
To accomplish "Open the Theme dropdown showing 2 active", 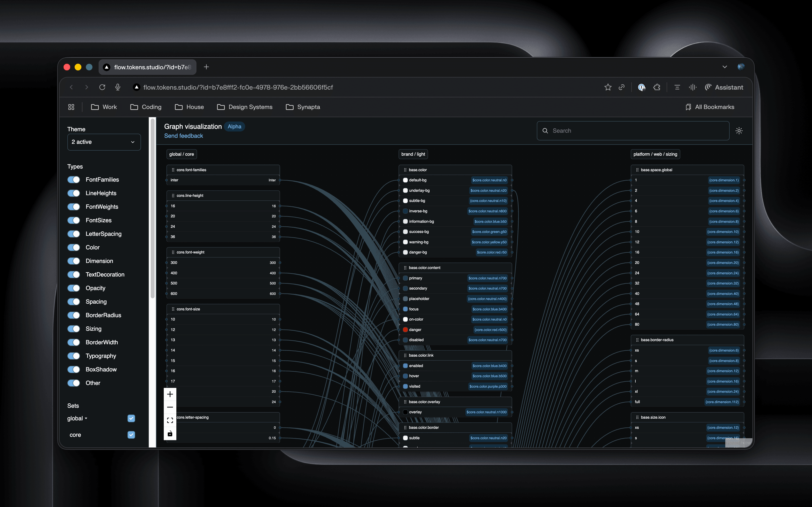I will pyautogui.click(x=104, y=142).
